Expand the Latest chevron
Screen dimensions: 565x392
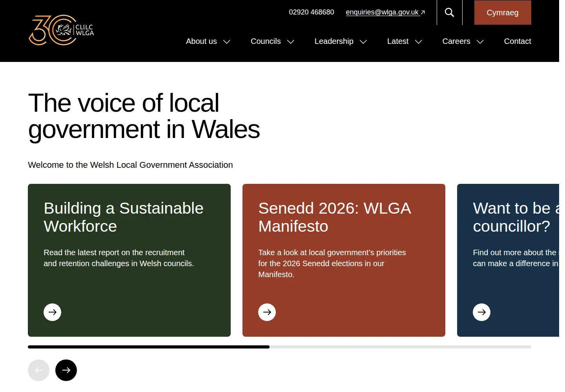pos(419,42)
